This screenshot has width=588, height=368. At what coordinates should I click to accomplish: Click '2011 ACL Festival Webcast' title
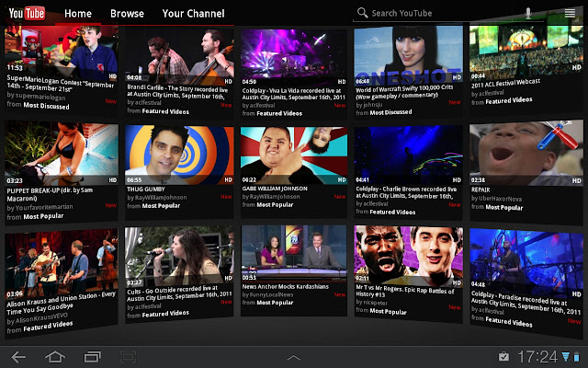505,84
